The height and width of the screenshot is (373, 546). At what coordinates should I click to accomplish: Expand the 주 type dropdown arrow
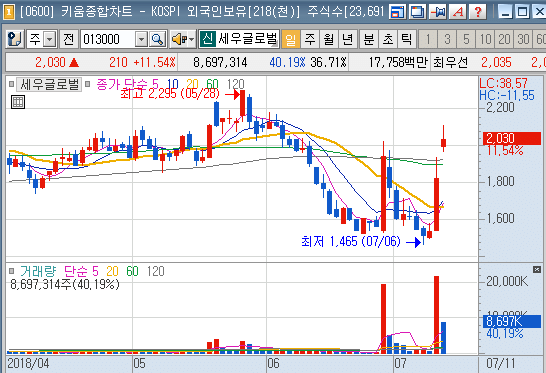tap(50, 39)
